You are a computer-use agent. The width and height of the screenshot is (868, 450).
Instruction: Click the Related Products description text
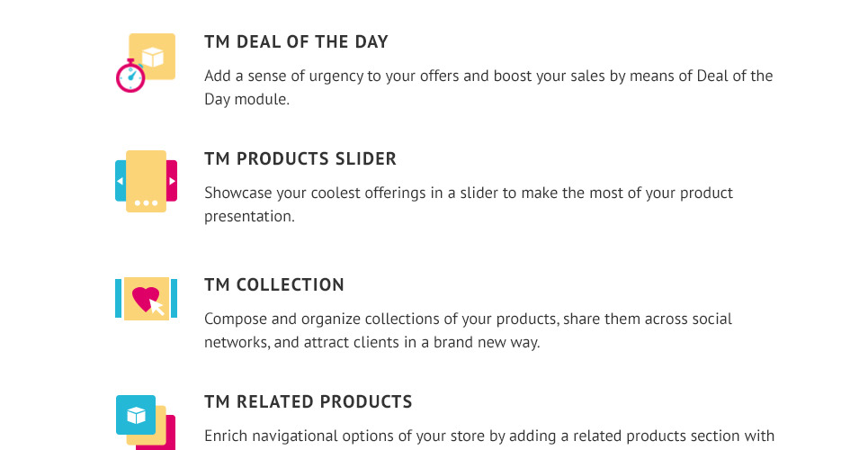[x=489, y=436]
